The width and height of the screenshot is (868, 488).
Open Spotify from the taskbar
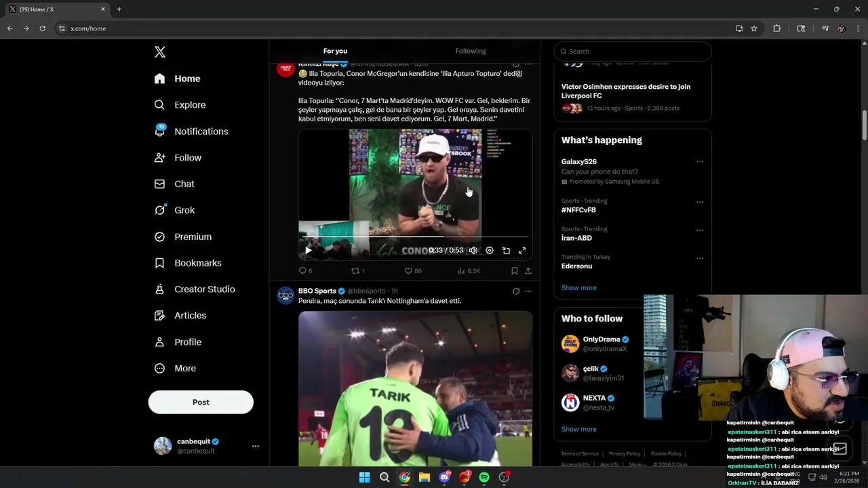coord(484,477)
